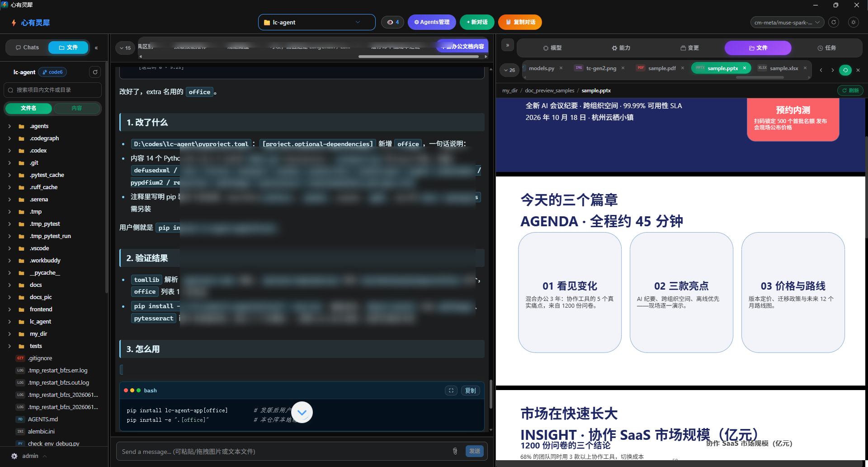Click the 发送 send button
This screenshot has height=467, width=868.
click(475, 451)
